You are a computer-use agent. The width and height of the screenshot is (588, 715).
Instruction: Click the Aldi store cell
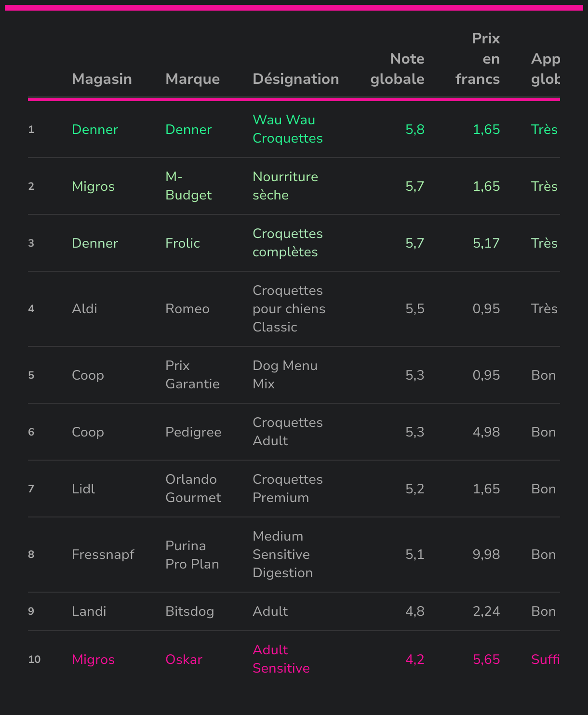click(x=84, y=308)
